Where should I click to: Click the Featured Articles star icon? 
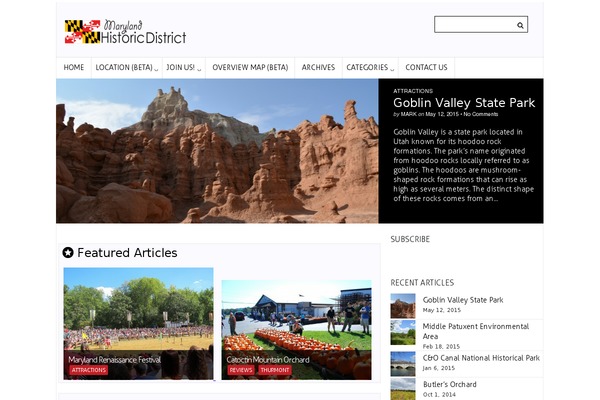point(68,253)
